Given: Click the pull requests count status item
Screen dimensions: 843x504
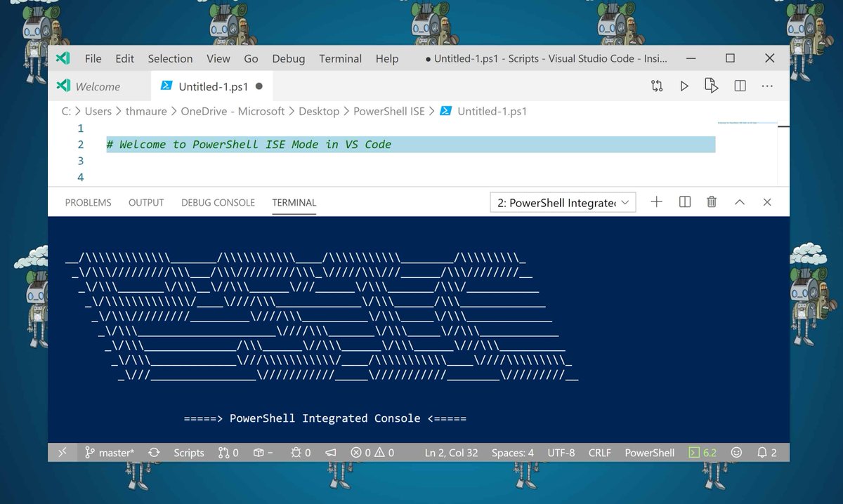Looking at the screenshot, I should [x=228, y=453].
